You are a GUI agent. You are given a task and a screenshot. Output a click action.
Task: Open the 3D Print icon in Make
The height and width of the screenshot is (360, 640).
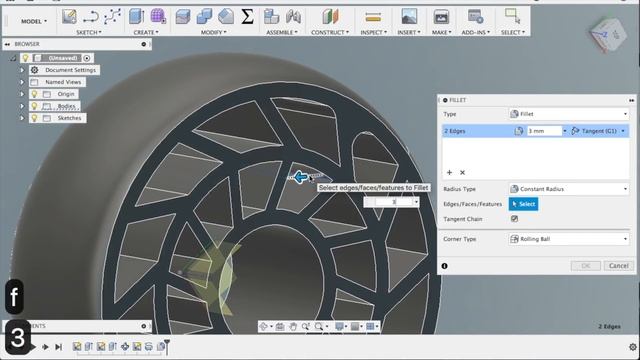[441, 17]
